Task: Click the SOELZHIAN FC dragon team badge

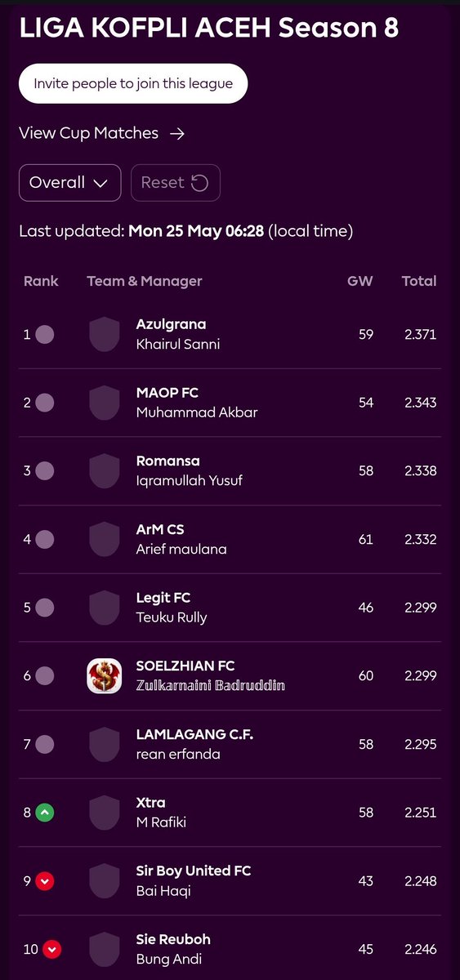Action: click(104, 676)
